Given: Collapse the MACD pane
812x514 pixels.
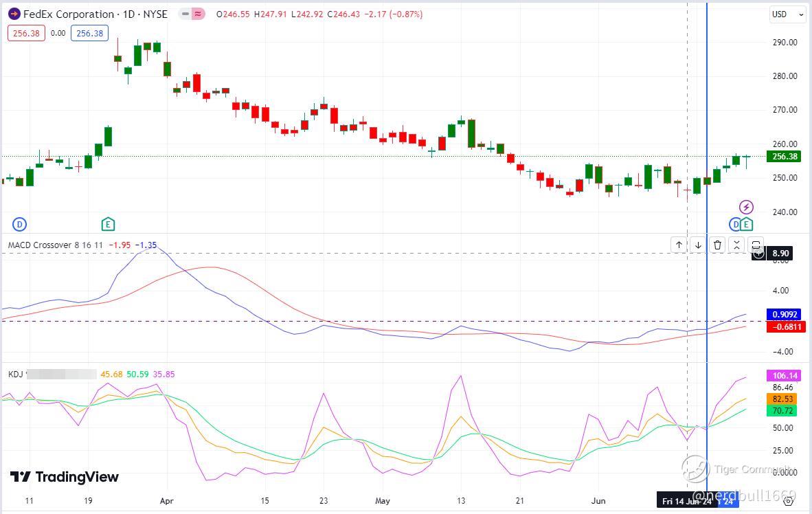Looking at the screenshot, I should pos(736,245).
